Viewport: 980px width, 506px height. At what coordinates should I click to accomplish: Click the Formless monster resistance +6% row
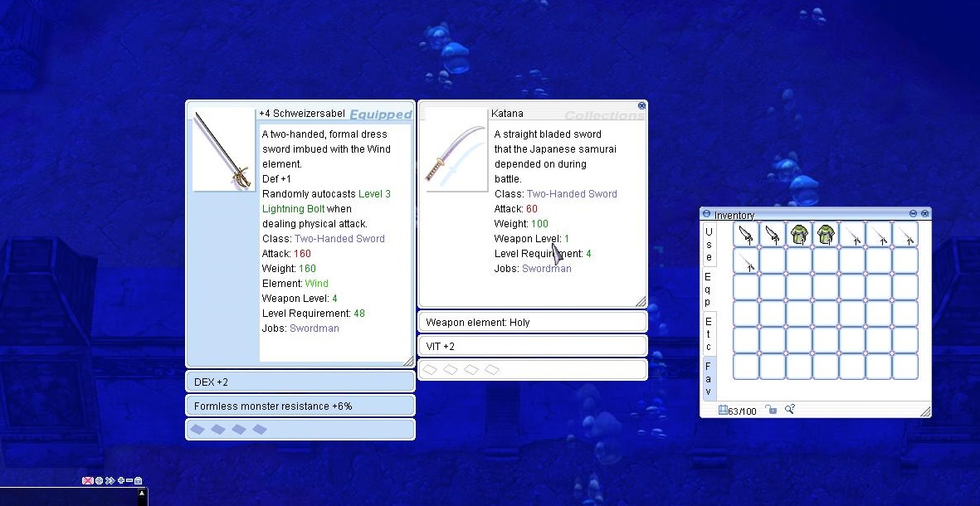point(300,406)
